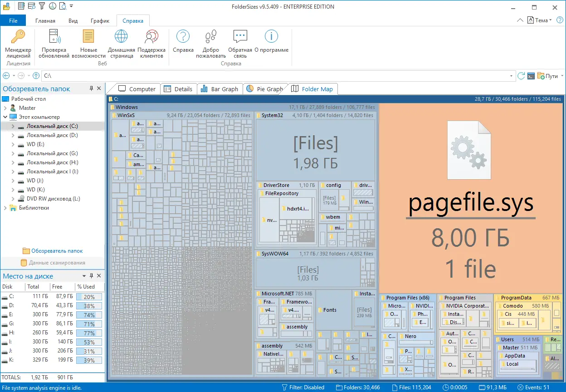Open Домашняя страница globe icon
The image size is (566, 392).
(x=121, y=36)
